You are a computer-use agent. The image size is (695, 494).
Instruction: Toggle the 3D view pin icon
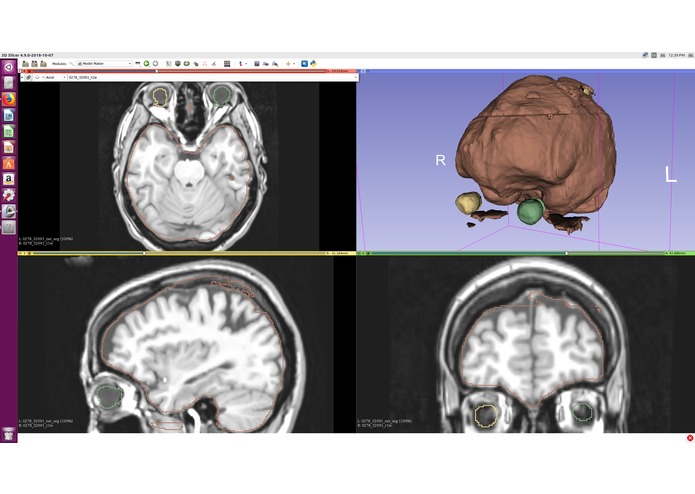point(359,71)
